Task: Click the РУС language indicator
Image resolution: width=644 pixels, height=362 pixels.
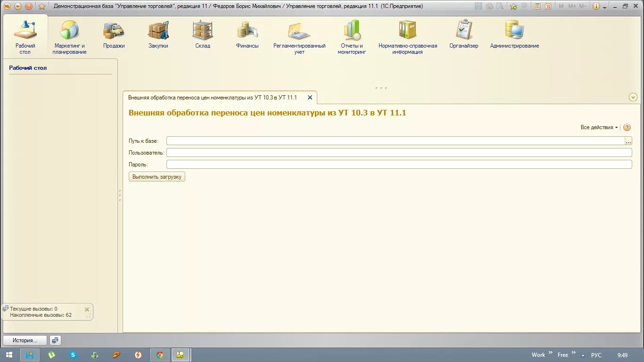Action: [596, 355]
